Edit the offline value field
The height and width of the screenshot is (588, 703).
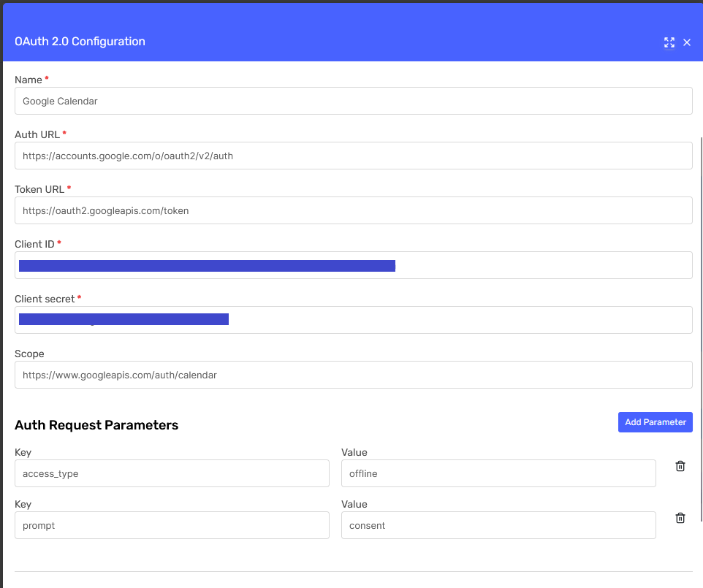[x=498, y=473]
